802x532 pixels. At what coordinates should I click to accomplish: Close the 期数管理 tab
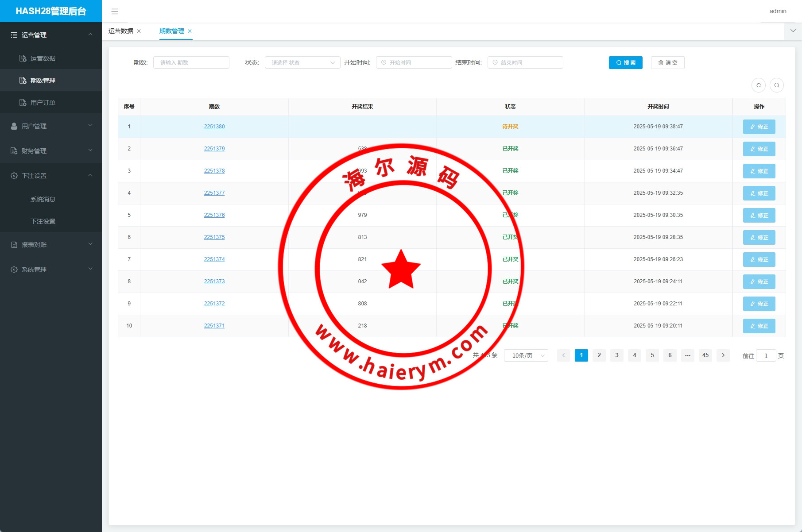pos(190,31)
